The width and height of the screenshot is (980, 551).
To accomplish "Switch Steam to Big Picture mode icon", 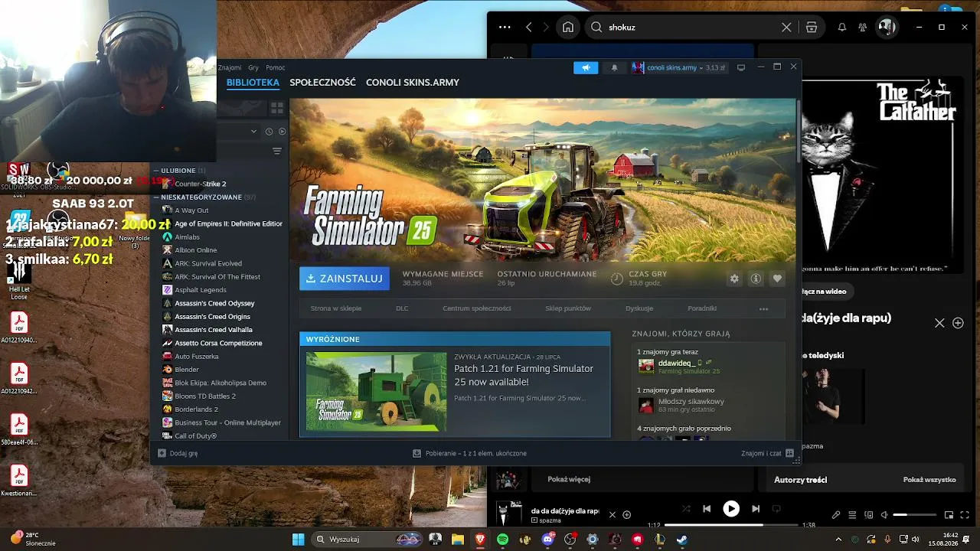I will [741, 67].
